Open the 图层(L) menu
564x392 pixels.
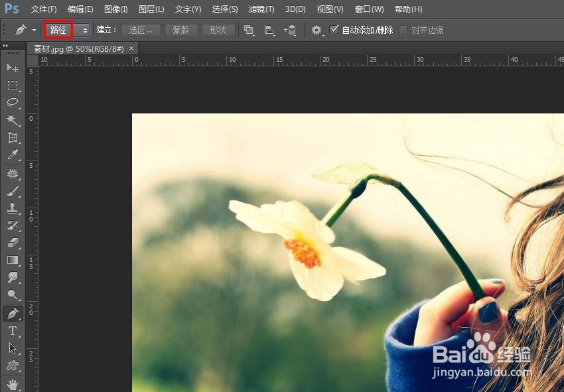(151, 9)
